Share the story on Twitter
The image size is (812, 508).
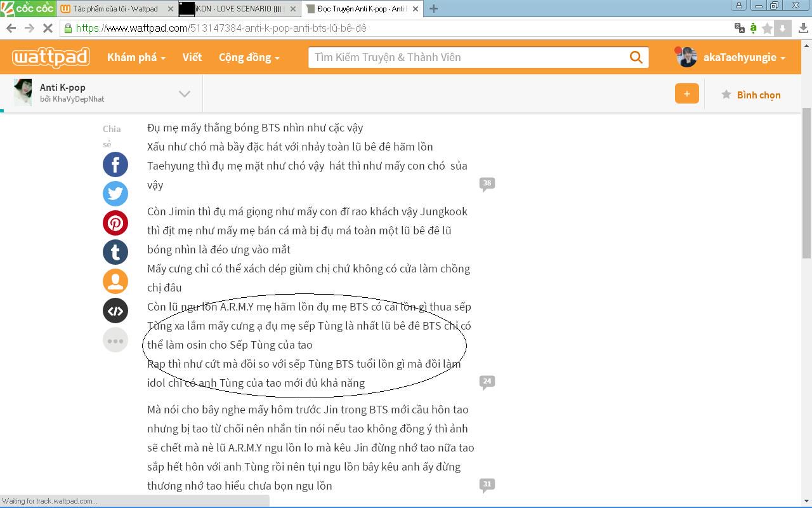point(115,194)
